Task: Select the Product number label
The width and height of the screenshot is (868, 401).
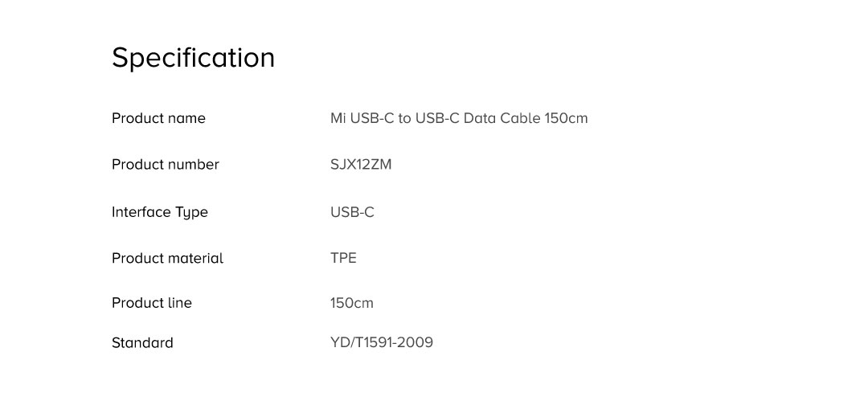Action: (165, 165)
